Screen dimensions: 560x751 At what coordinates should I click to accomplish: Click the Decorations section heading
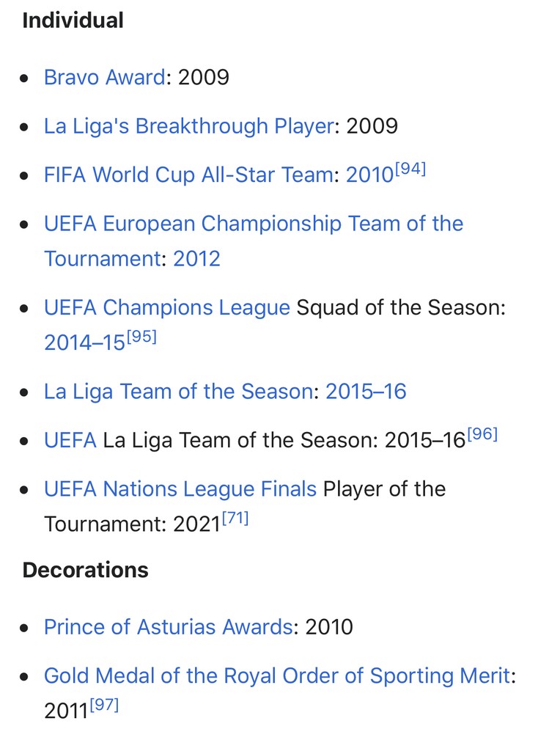point(85,570)
